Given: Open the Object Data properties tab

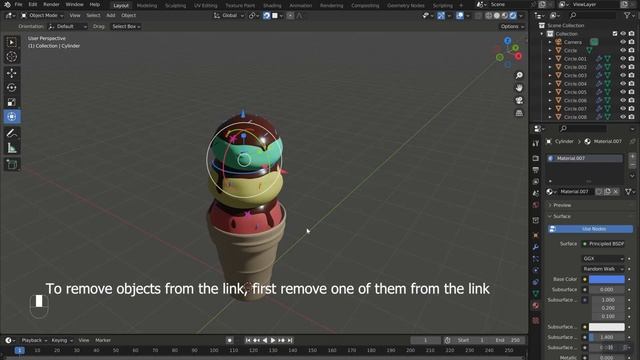Looking at the screenshot, I should coord(536,294).
